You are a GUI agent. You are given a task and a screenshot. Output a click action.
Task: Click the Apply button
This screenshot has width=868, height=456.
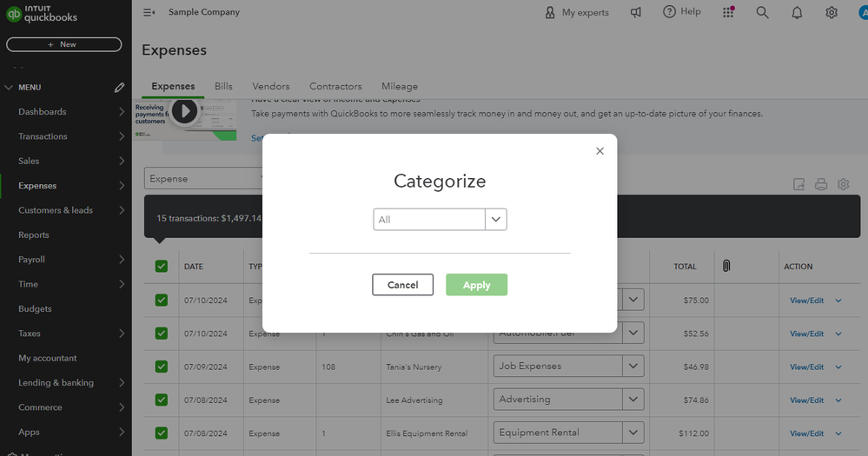[x=476, y=285]
